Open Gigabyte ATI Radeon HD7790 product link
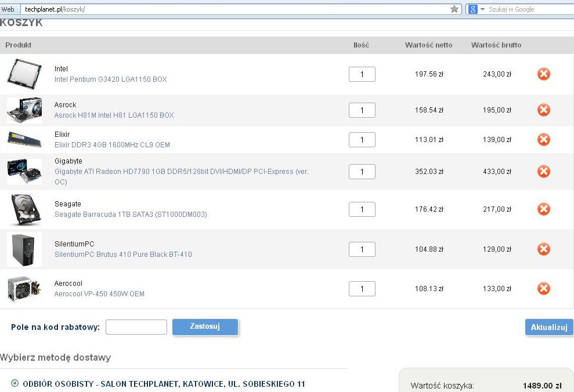Image resolution: width=574 pixels, height=392 pixels. point(181,176)
